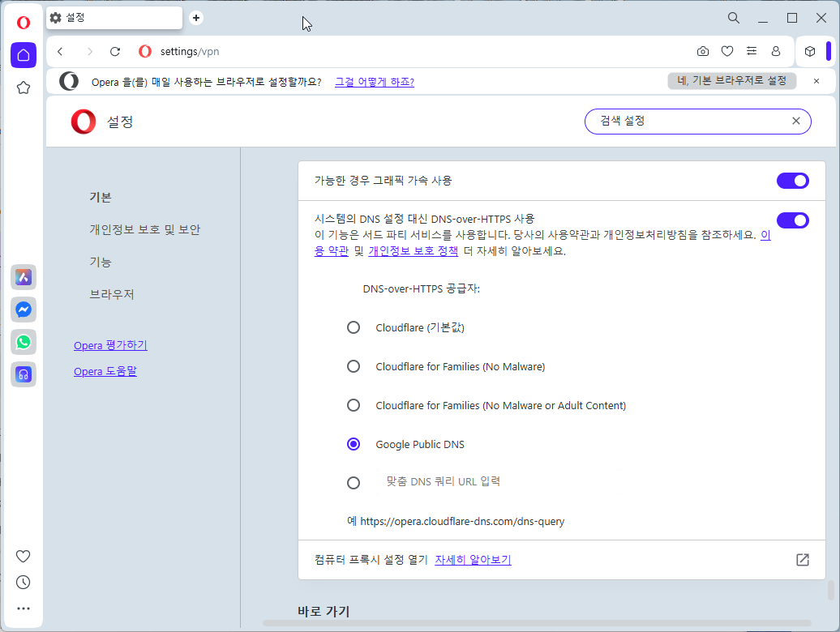Click 네, 기본 브라우저로 설정 button
Viewport: 840px width, 632px height.
(x=731, y=81)
